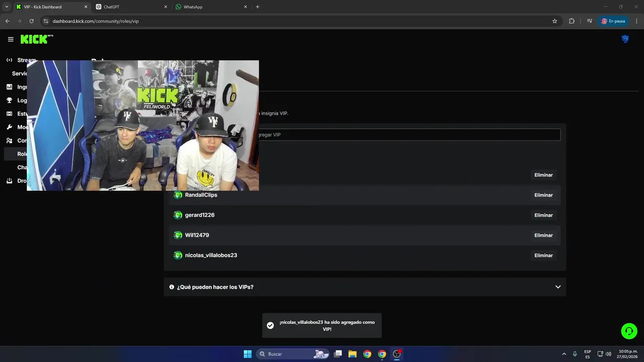The width and height of the screenshot is (644, 362).
Task: Click the 'ha sido agregado como VIP' toast
Action: 322,325
